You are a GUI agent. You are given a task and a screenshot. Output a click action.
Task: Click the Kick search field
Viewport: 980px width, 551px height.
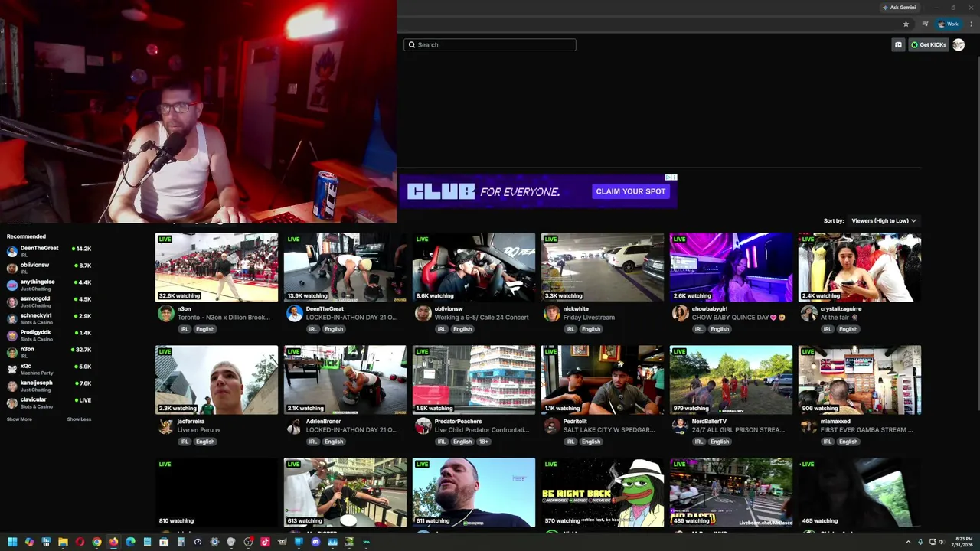490,44
